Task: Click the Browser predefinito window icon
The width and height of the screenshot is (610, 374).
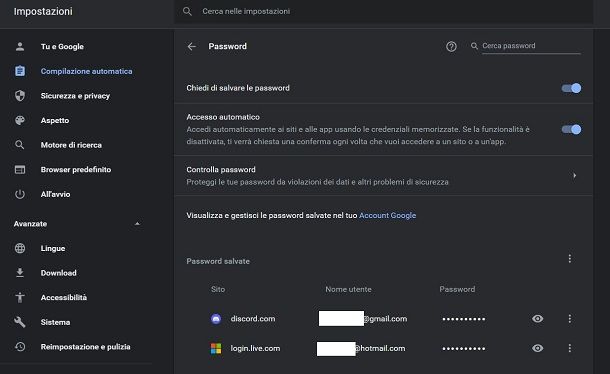Action: pyautogui.click(x=20, y=169)
